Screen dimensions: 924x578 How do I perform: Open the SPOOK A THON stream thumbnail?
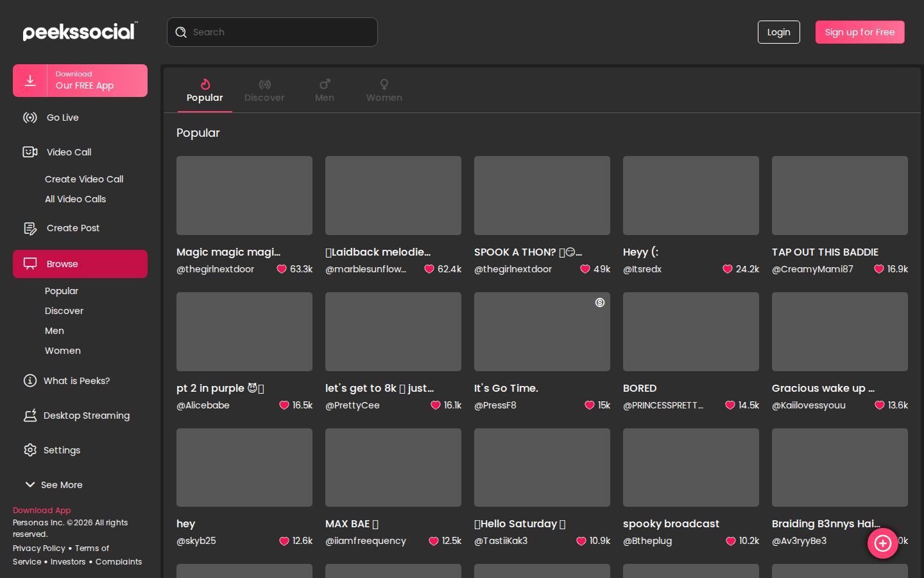[542, 195]
